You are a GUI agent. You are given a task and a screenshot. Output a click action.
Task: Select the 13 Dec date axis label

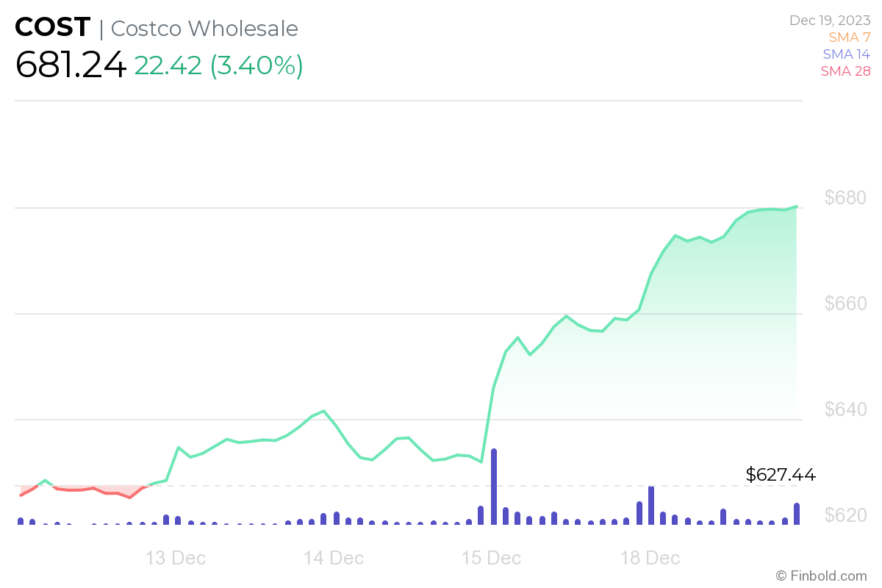(176, 558)
